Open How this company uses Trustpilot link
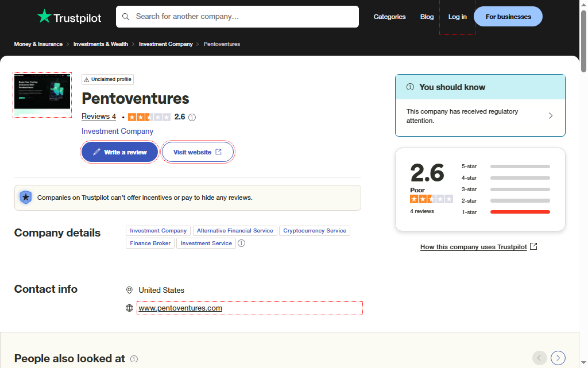 tap(474, 247)
